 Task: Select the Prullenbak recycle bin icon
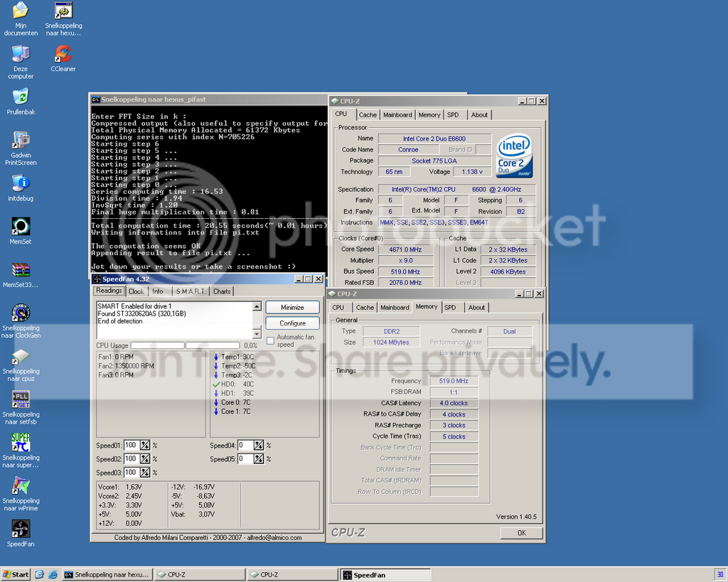coord(21,101)
